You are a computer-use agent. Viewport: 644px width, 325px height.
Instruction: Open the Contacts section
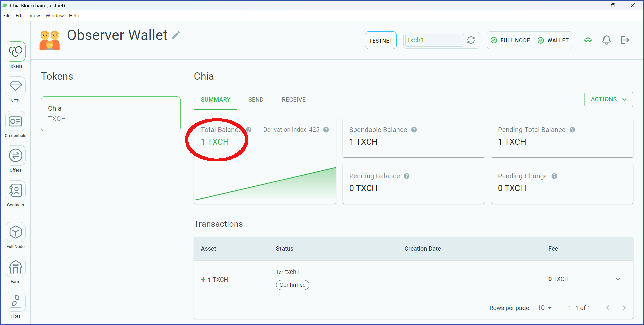(x=15, y=190)
